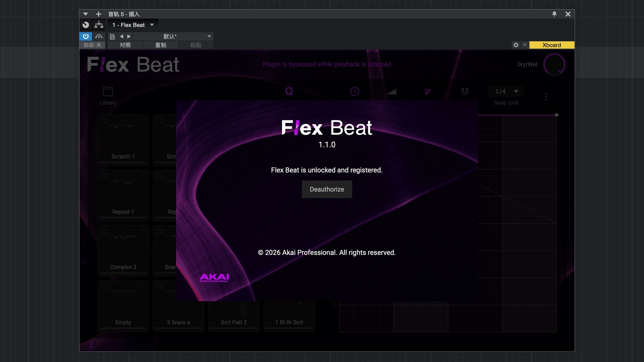The image size is (644, 362).
Task: Click the yellow Xboard button
Action: coord(551,45)
